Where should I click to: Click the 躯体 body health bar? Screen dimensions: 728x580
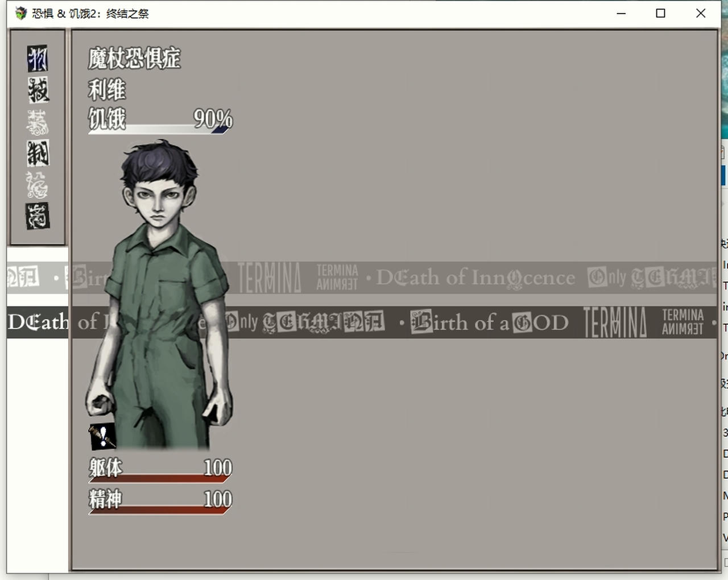tap(160, 479)
